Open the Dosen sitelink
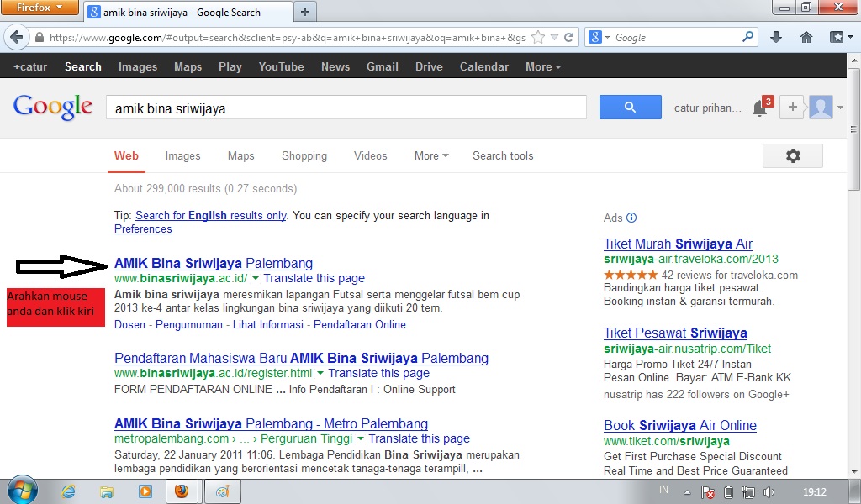861x504 pixels. [129, 325]
